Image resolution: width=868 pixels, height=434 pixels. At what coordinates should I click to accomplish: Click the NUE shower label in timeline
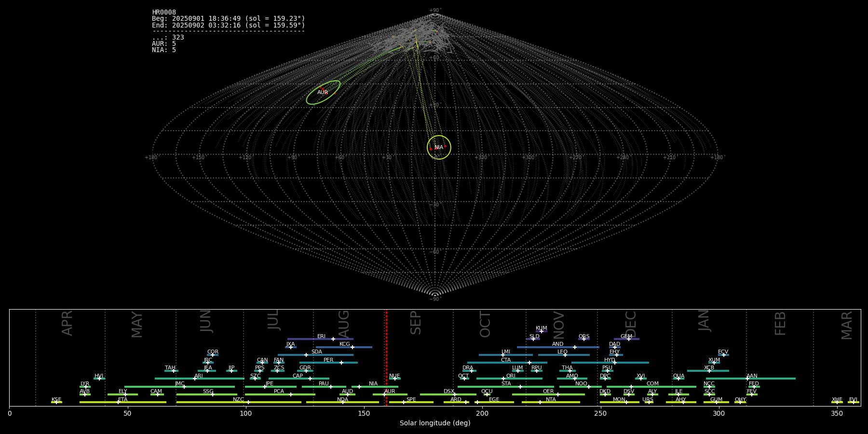pyautogui.click(x=394, y=376)
